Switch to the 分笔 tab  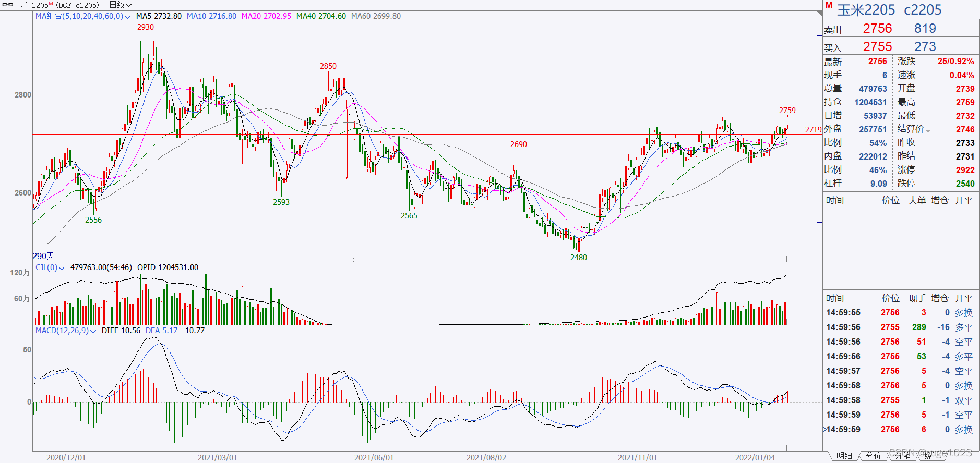click(902, 456)
